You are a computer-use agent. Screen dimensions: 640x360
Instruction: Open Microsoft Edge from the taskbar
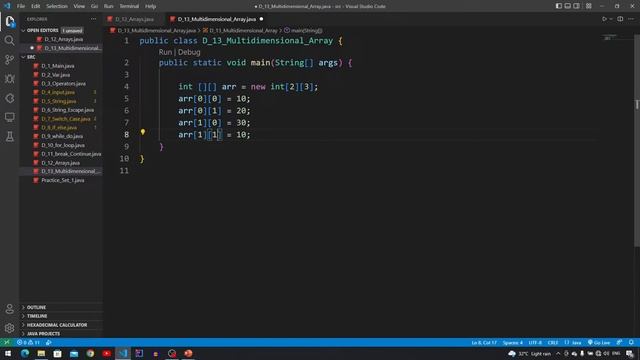point(25,353)
